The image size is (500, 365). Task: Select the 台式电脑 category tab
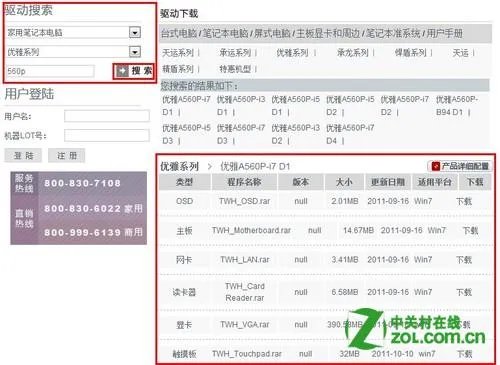click(179, 33)
